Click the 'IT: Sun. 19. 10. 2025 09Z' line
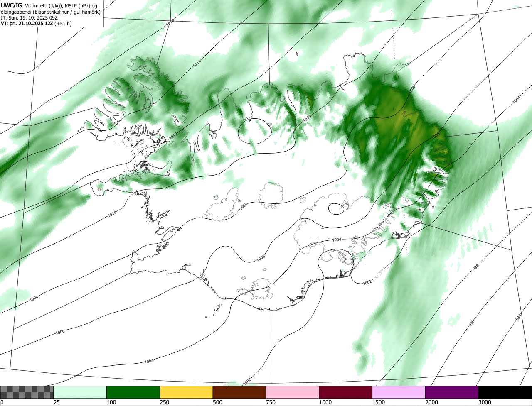 29,18
